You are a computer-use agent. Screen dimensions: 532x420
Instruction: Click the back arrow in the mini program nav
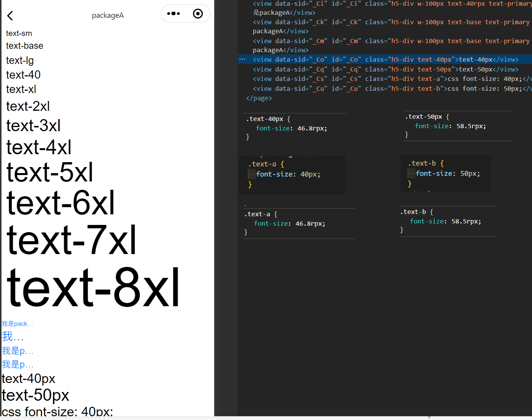pos(10,15)
